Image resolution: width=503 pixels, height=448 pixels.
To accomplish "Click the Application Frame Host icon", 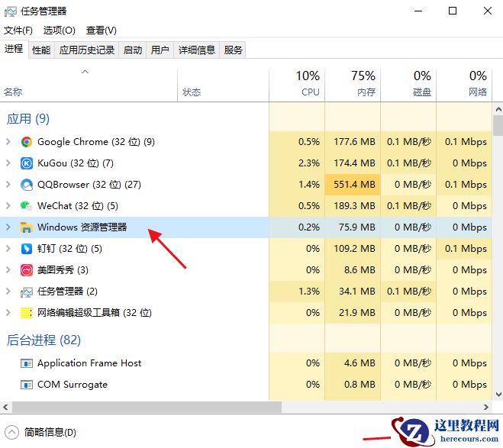I will (x=27, y=363).
